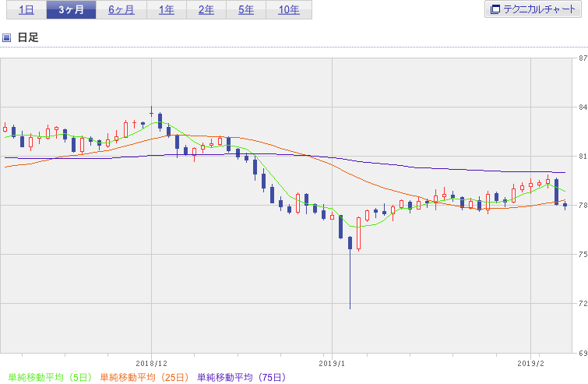Select the 3ヶ月 range tab
This screenshot has height=384, width=588.
click(x=71, y=10)
